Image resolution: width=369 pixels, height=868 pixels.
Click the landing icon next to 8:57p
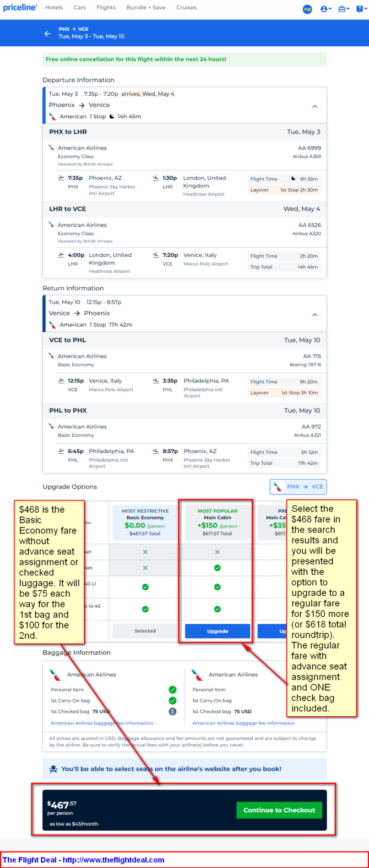(x=156, y=451)
